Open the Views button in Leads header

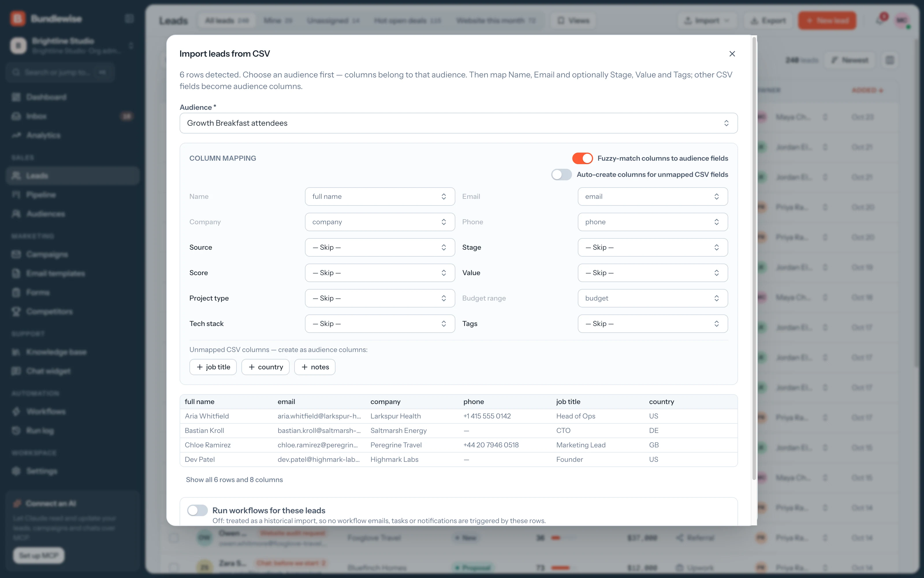coord(573,21)
